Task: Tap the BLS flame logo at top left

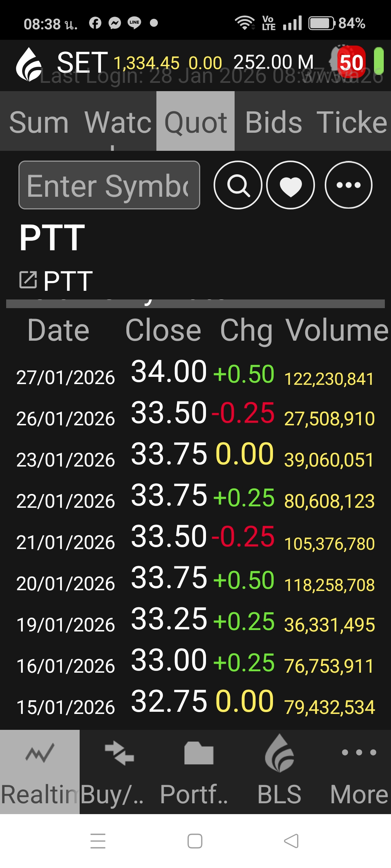Action: (x=29, y=65)
